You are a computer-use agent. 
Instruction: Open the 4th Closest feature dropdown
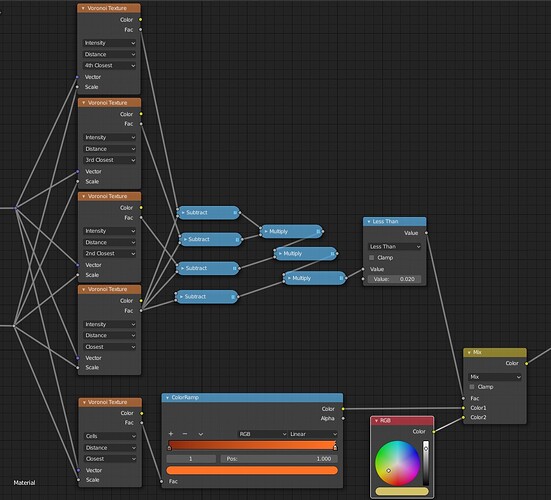pyautogui.click(x=110, y=65)
